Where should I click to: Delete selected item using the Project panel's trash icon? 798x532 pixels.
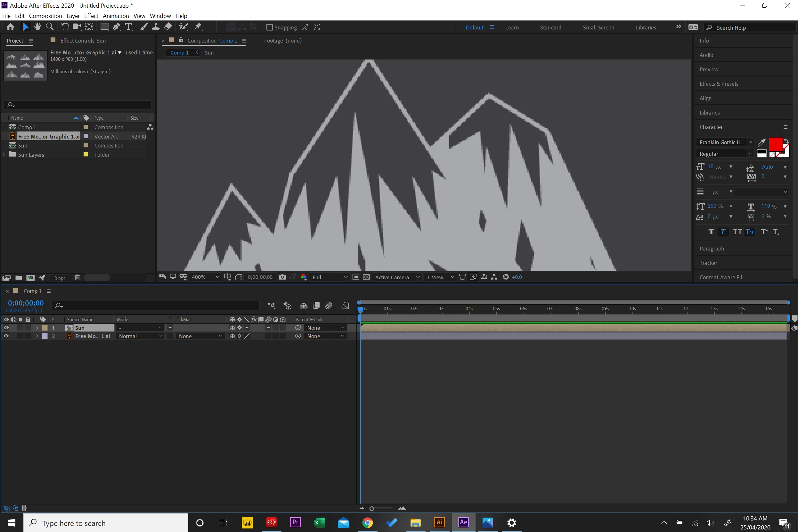pos(77,278)
